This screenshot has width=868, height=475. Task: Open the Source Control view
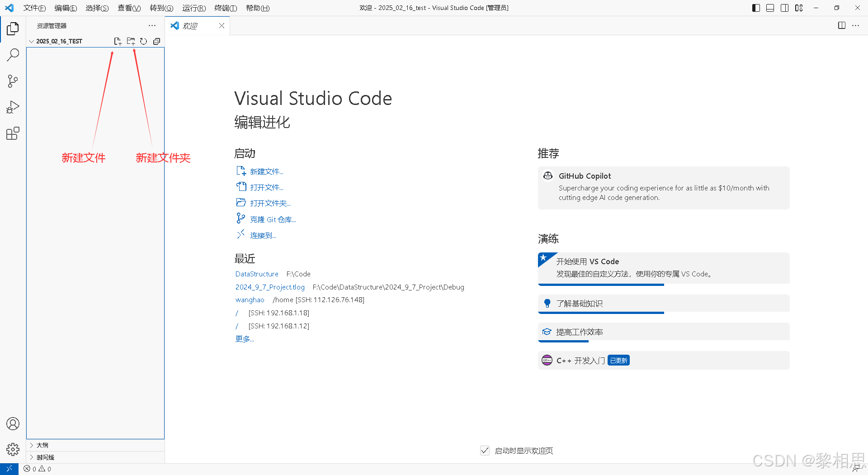coord(13,81)
